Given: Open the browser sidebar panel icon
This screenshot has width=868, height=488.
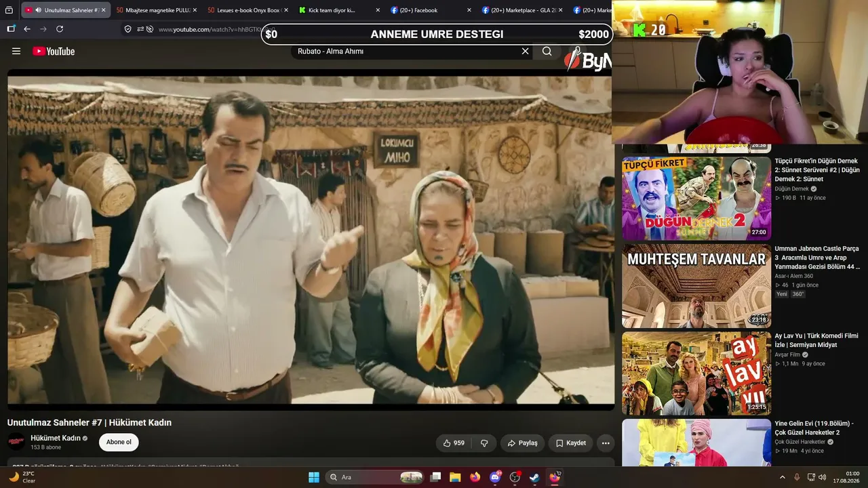Looking at the screenshot, I should coord(11,29).
